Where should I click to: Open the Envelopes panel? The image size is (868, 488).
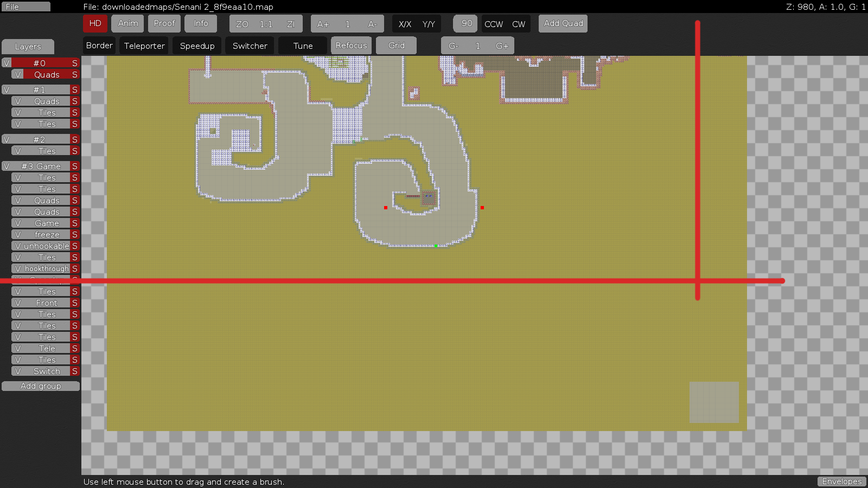841,481
